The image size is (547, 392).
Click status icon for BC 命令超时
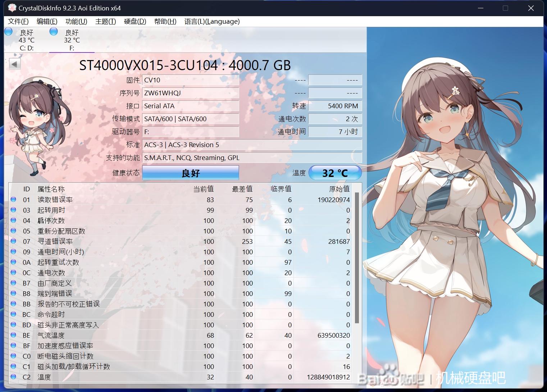click(x=13, y=314)
